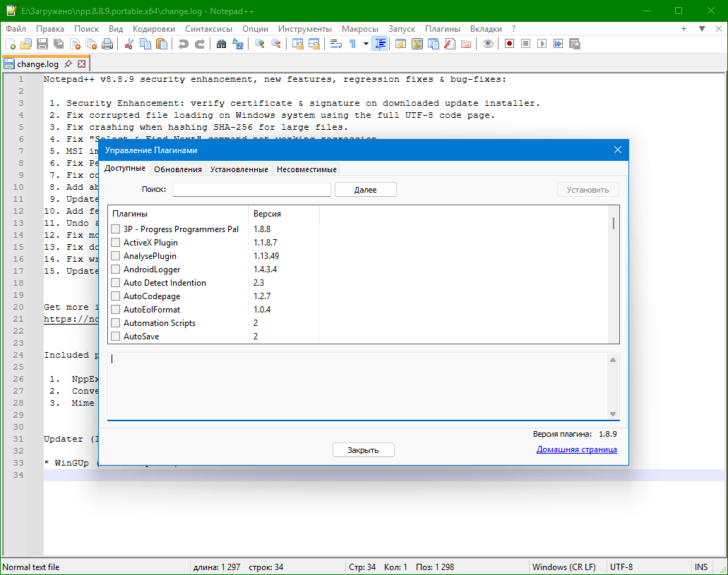Click the Print toolbar icon

107,44
